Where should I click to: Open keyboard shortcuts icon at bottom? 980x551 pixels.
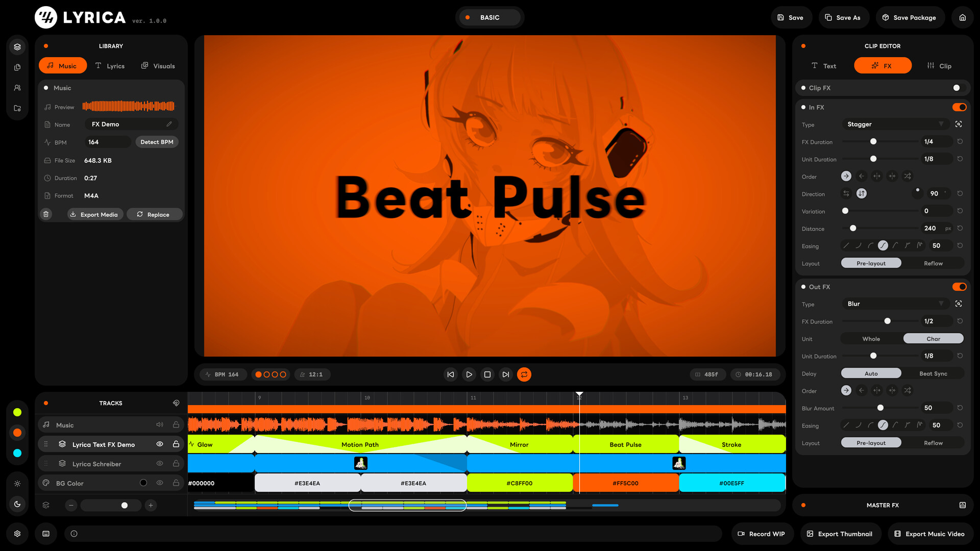point(46,534)
